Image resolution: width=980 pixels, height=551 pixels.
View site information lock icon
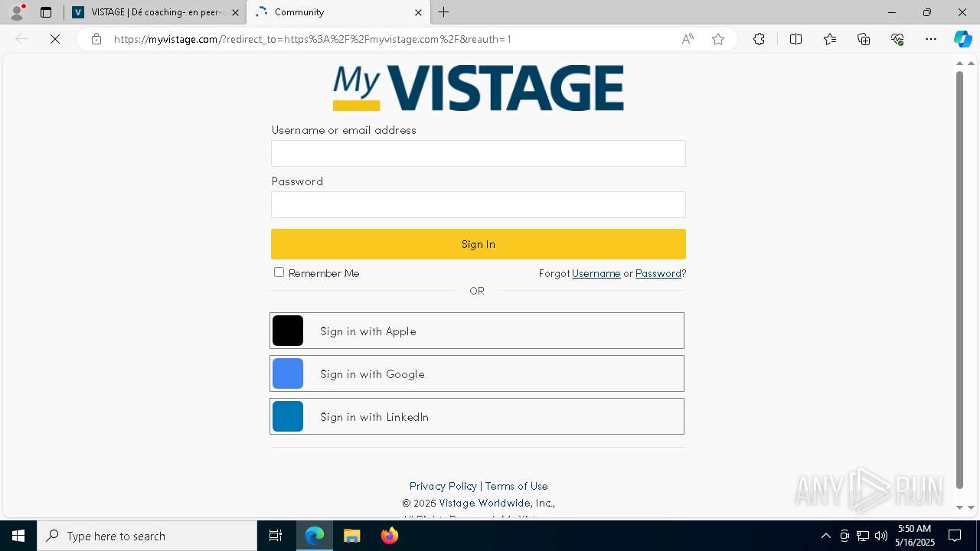96,39
